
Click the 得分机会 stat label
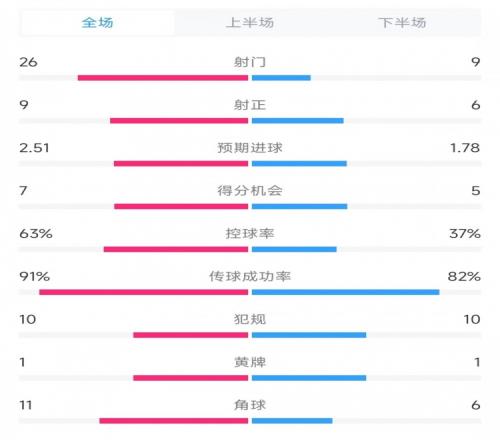coord(250,191)
